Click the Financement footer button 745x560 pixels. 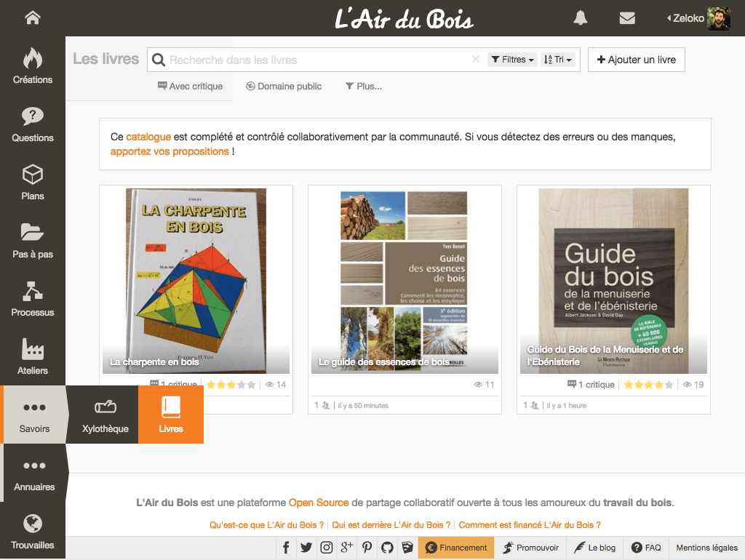456,548
